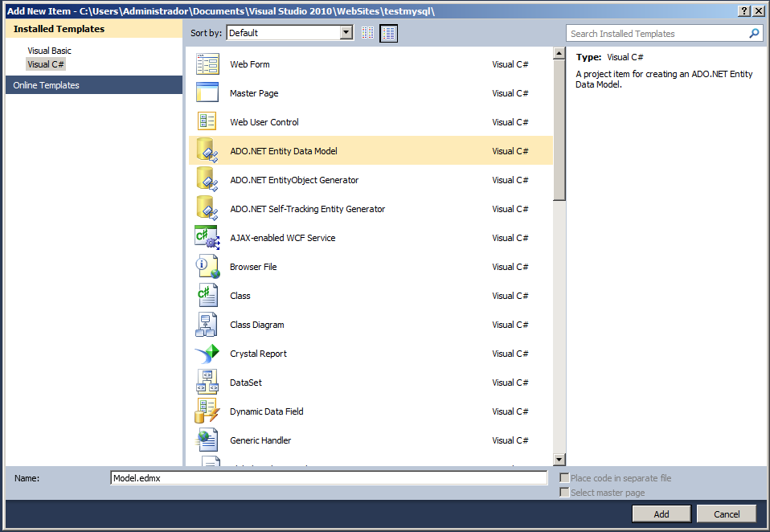
Task: Choose the ADO.NET EntityObject Generator template
Action: click(x=206, y=179)
